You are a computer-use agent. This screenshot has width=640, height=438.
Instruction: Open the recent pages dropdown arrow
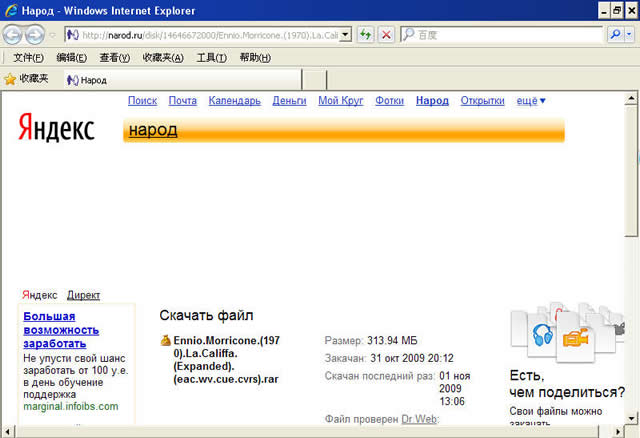(53, 36)
